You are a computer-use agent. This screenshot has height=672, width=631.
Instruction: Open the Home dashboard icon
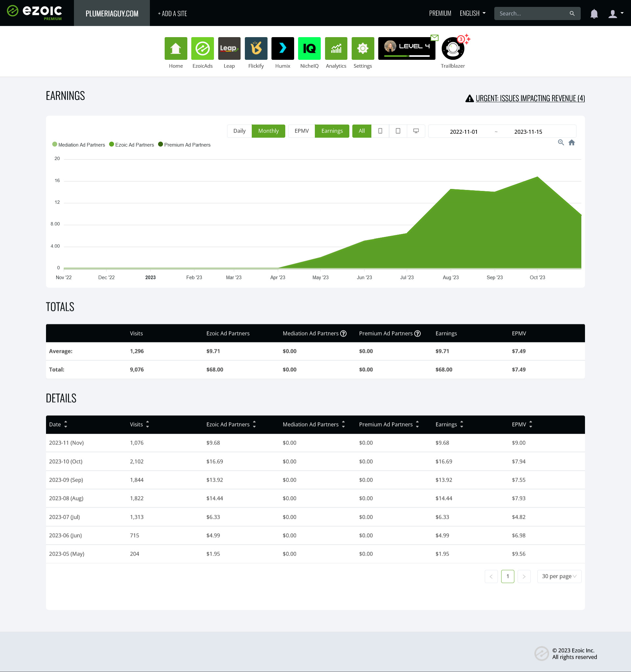coord(176,48)
